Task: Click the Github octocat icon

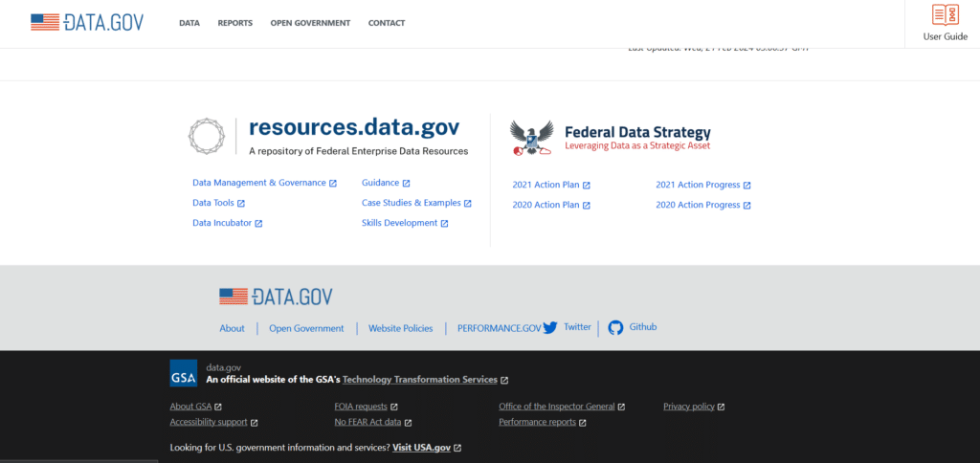Action: pos(615,328)
